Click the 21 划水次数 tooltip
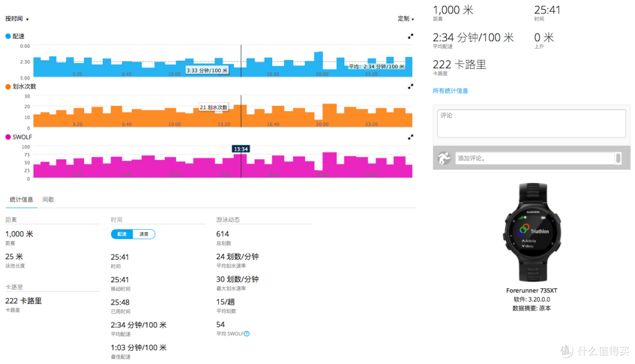 (213, 107)
